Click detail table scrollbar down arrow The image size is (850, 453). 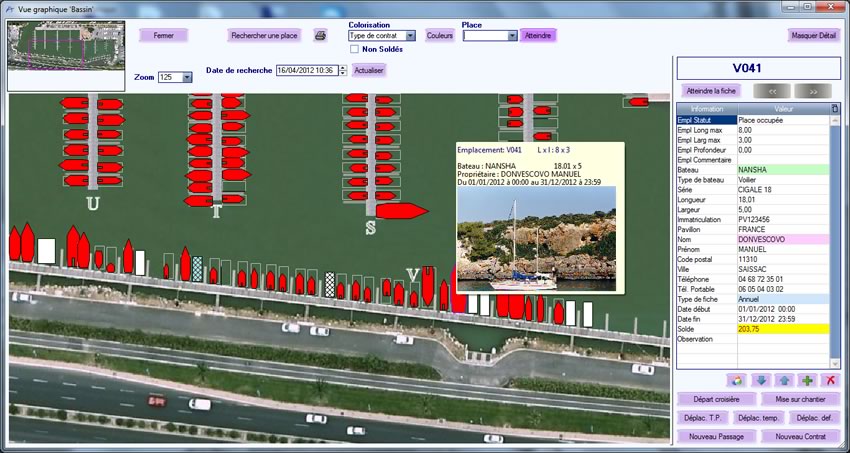[x=834, y=364]
